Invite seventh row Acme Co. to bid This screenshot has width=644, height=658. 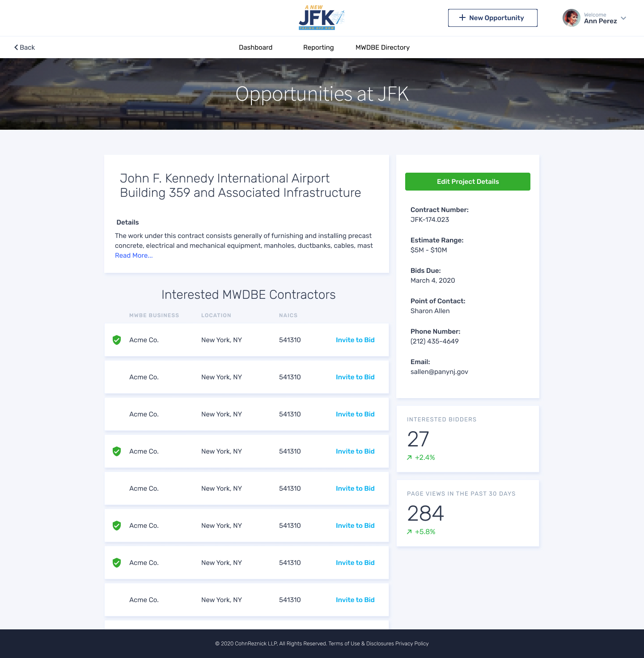click(x=355, y=563)
